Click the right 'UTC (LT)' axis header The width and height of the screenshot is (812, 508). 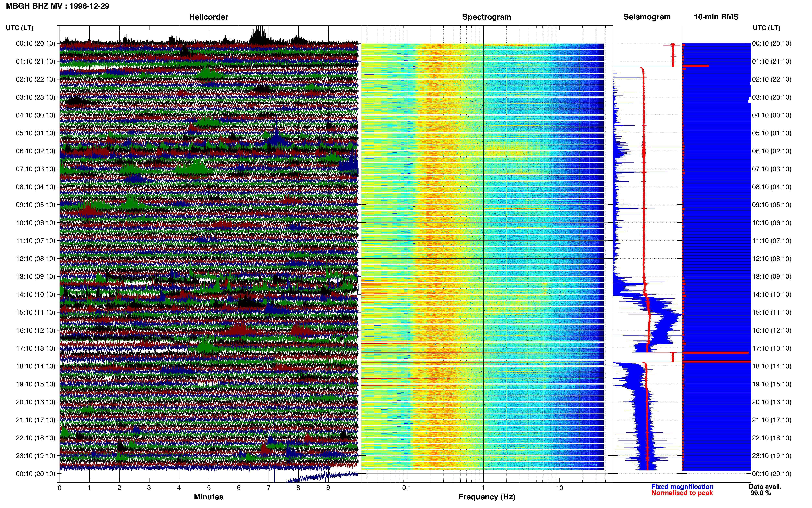[766, 28]
